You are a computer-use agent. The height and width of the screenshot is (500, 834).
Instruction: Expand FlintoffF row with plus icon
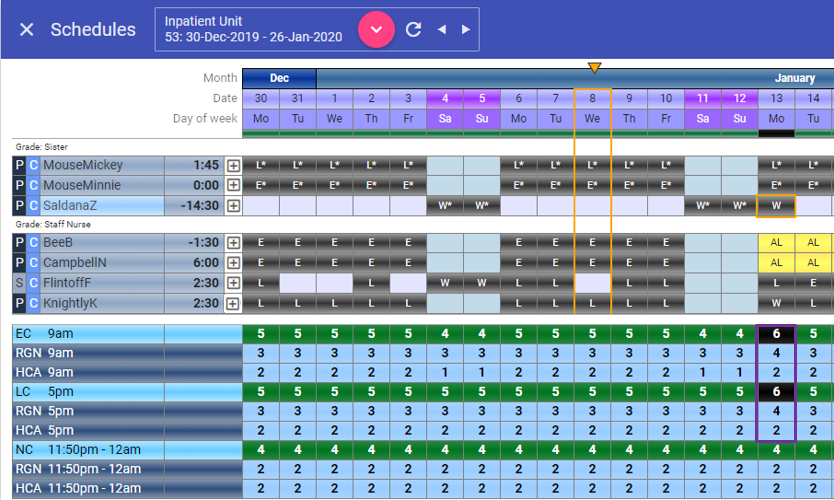coord(233,282)
